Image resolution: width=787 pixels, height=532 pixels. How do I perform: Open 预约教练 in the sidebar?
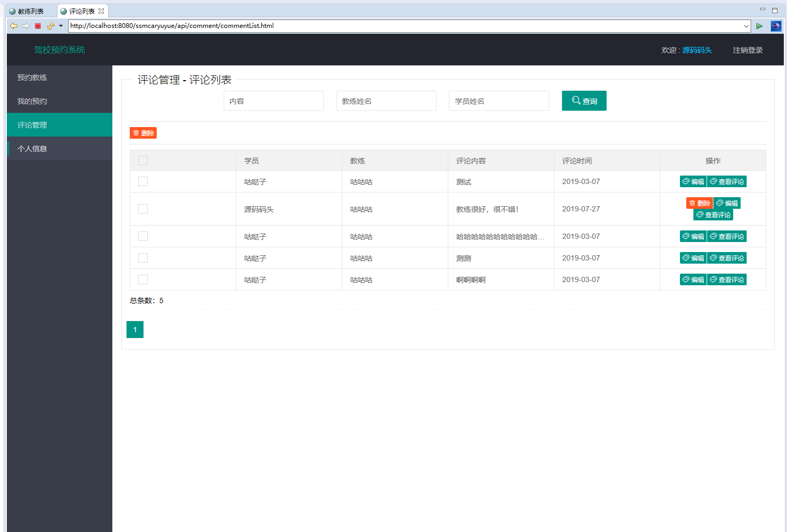(x=60, y=78)
